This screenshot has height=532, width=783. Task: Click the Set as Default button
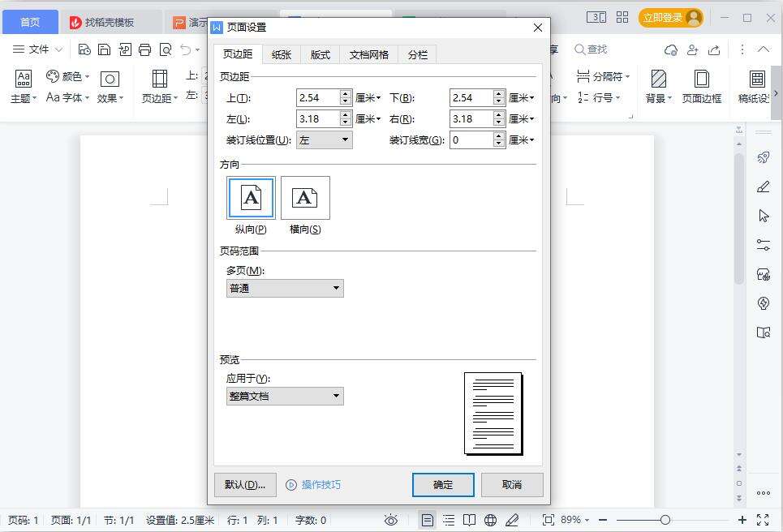click(x=245, y=485)
